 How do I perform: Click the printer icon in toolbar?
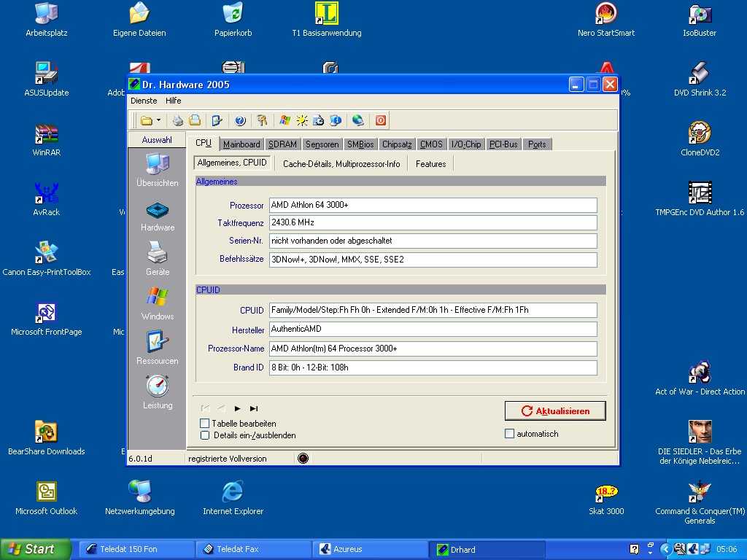(178, 120)
